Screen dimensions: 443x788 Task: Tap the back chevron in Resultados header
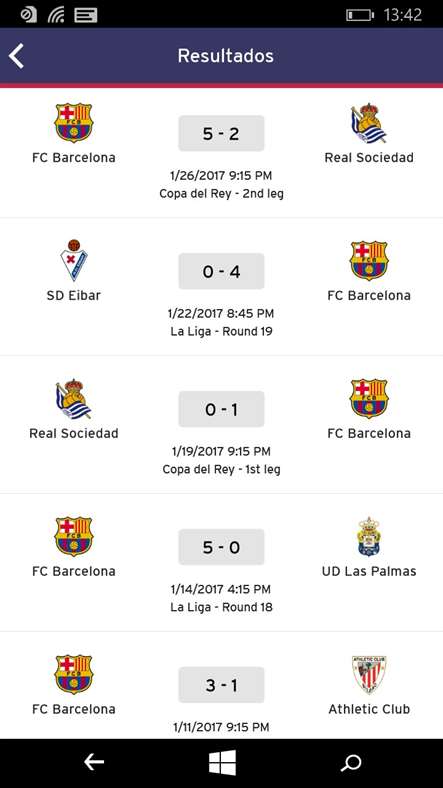(x=16, y=55)
